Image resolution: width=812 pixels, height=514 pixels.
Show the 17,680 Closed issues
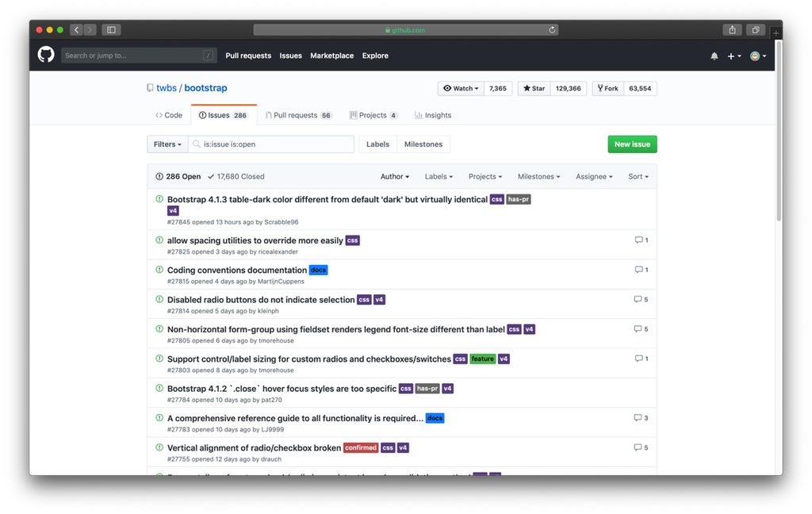pos(236,176)
